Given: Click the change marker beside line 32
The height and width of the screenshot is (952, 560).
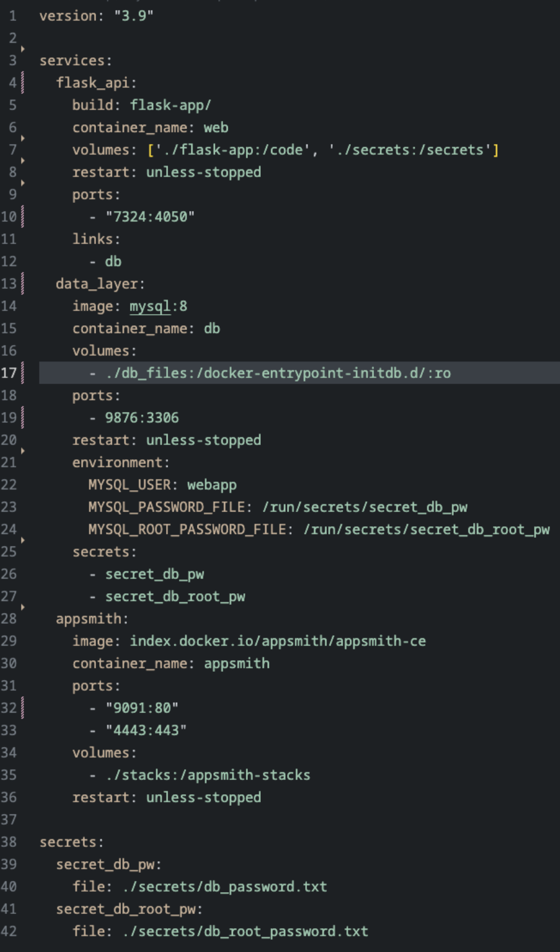Looking at the screenshot, I should coord(23,708).
